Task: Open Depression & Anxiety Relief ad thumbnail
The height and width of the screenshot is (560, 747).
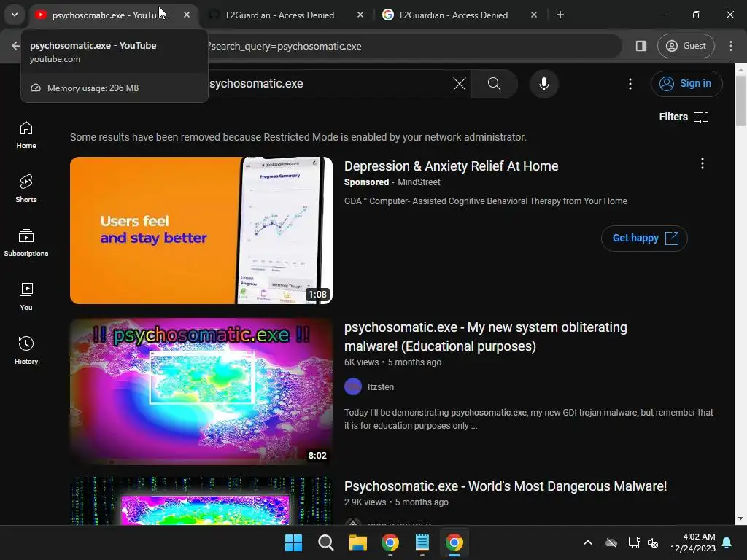Action: (201, 230)
